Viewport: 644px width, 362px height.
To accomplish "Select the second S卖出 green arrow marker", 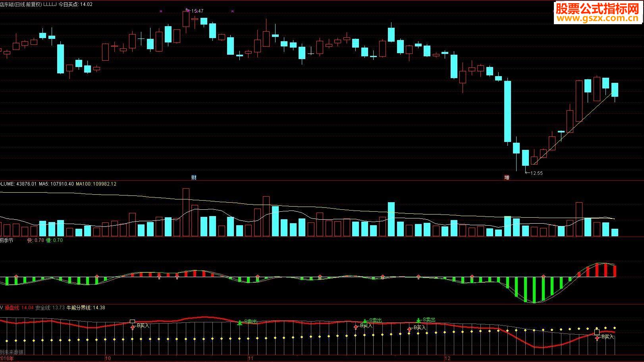I will (365, 321).
